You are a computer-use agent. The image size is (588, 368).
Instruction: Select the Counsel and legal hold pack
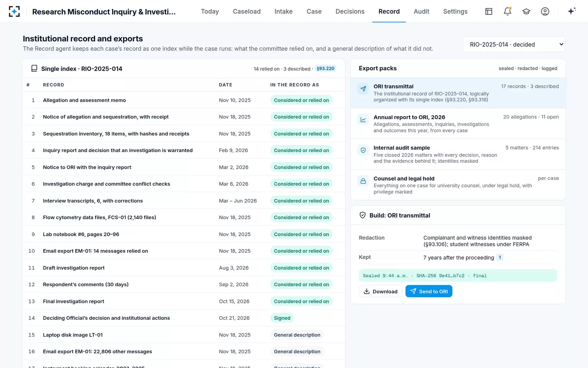458,185
